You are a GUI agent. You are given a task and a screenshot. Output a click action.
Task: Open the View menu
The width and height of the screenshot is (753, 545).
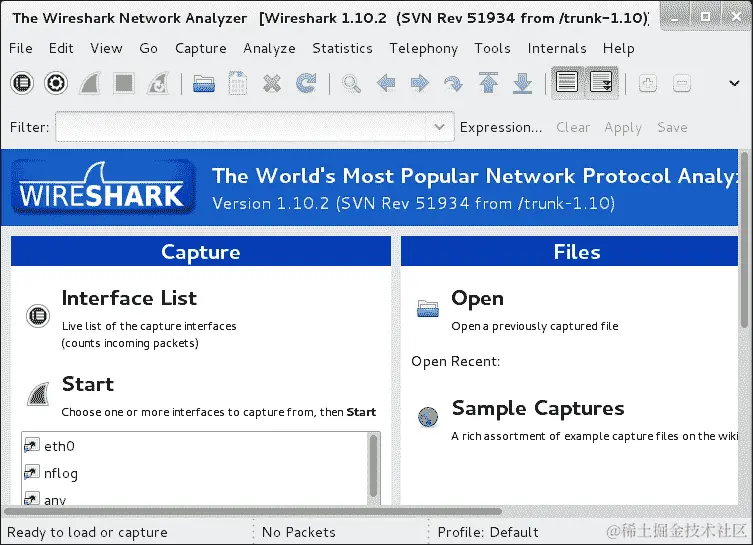click(x=106, y=48)
